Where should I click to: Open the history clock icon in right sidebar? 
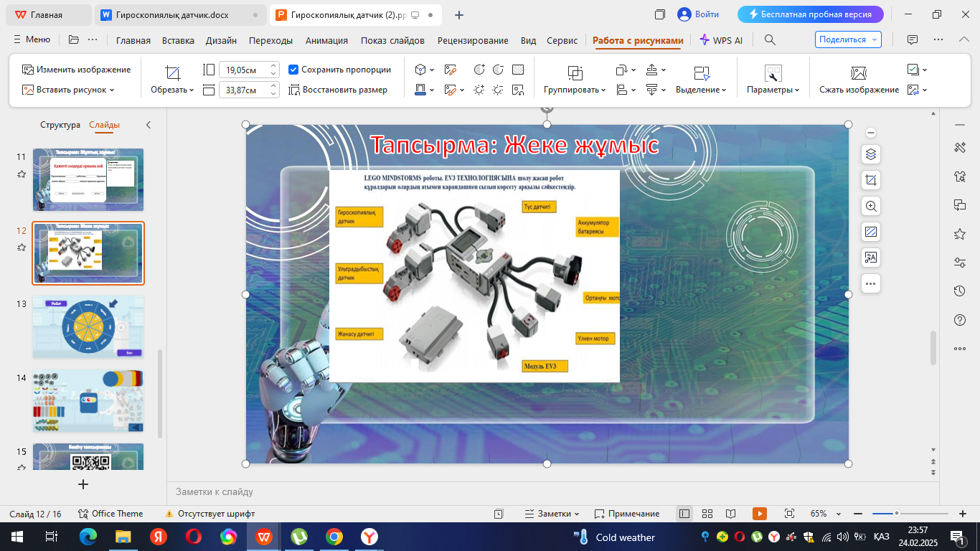click(960, 291)
